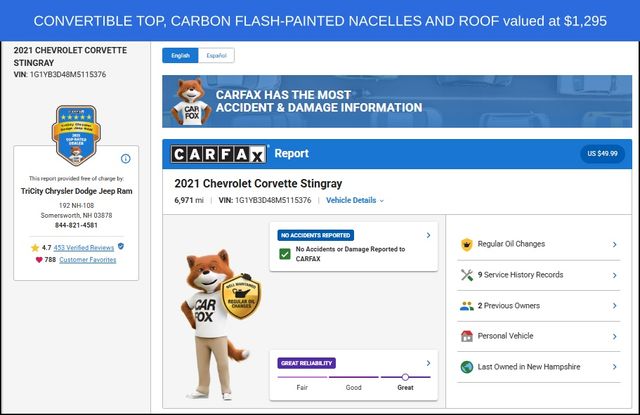Click the wrench Service History icon
640x415 pixels.
point(467,275)
